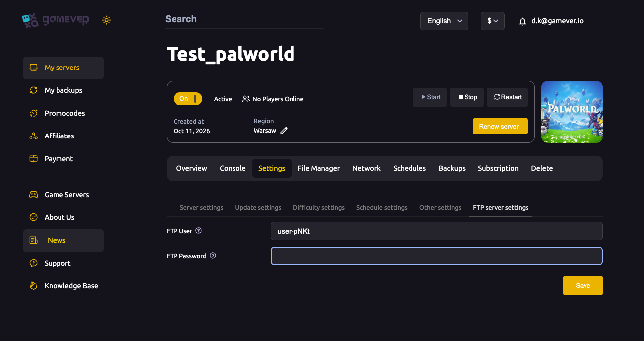Click the FTP User input field
The width and height of the screenshot is (644, 341).
437,231
